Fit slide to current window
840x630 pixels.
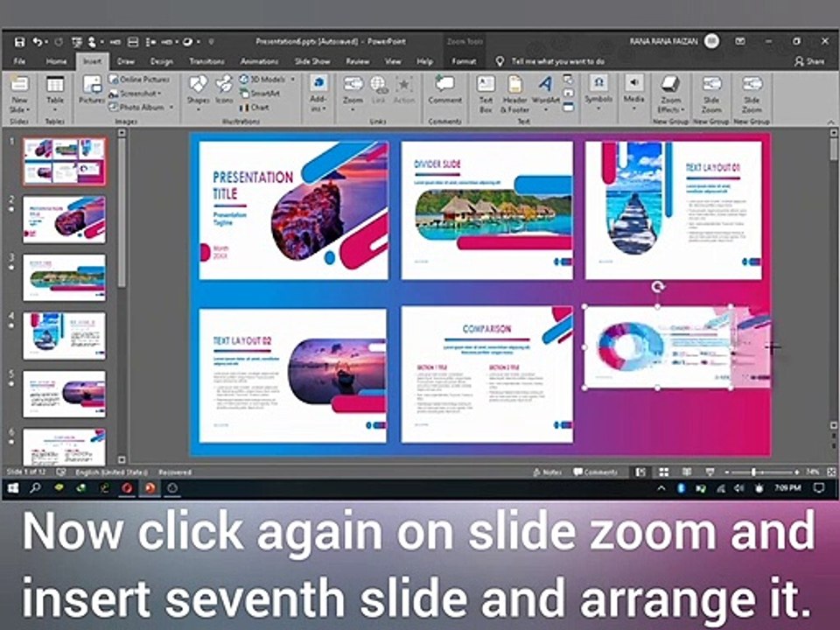point(831,472)
